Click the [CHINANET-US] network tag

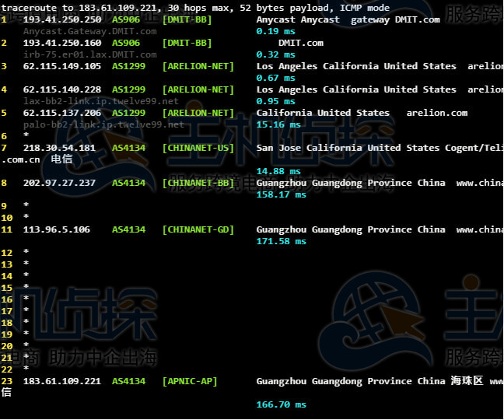pyautogui.click(x=198, y=148)
